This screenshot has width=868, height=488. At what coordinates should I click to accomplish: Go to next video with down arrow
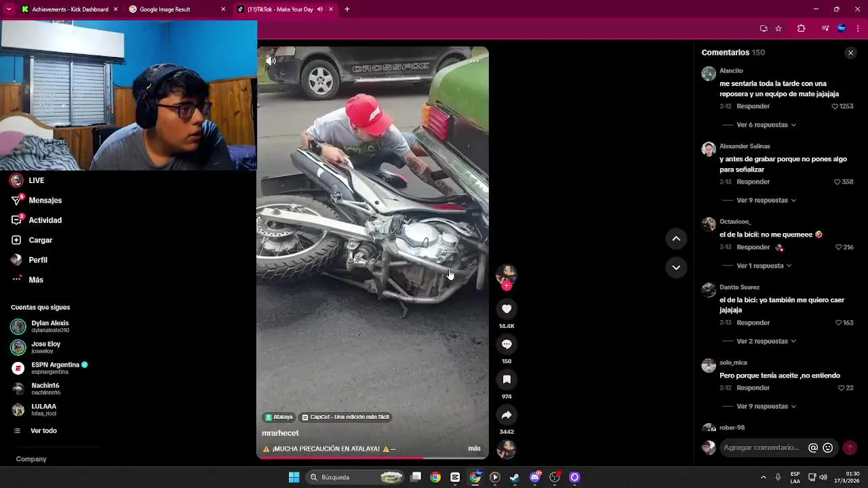click(676, 268)
